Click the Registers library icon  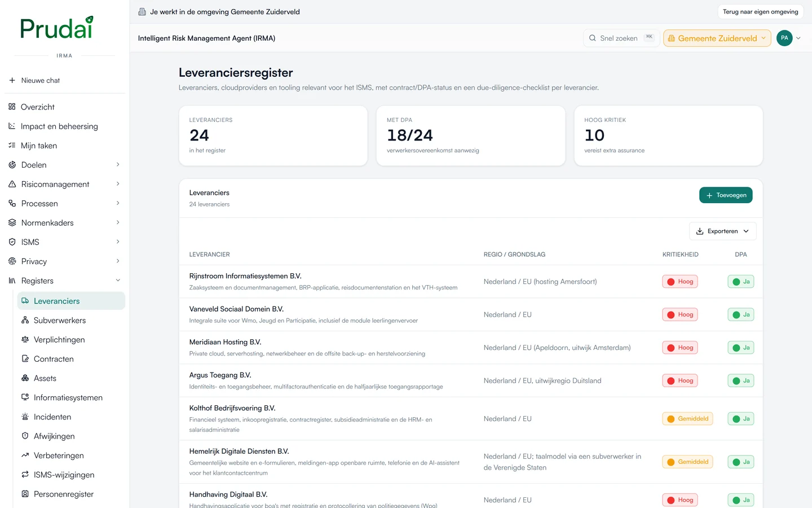(12, 281)
